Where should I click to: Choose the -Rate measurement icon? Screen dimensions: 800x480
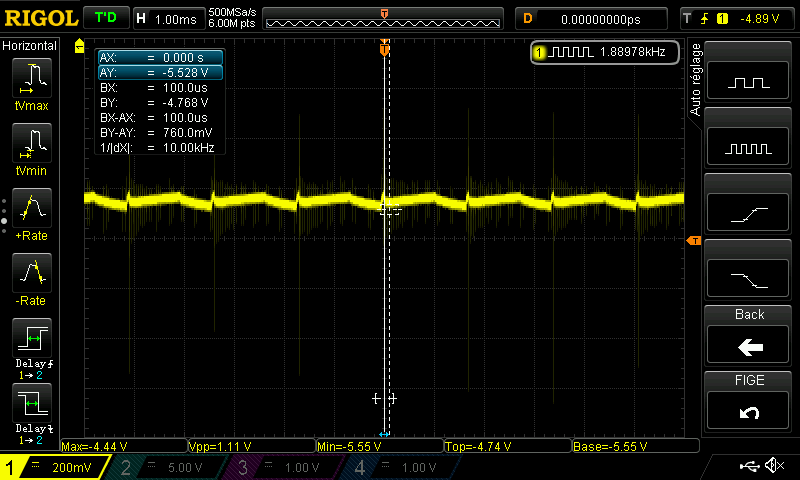click(31, 276)
